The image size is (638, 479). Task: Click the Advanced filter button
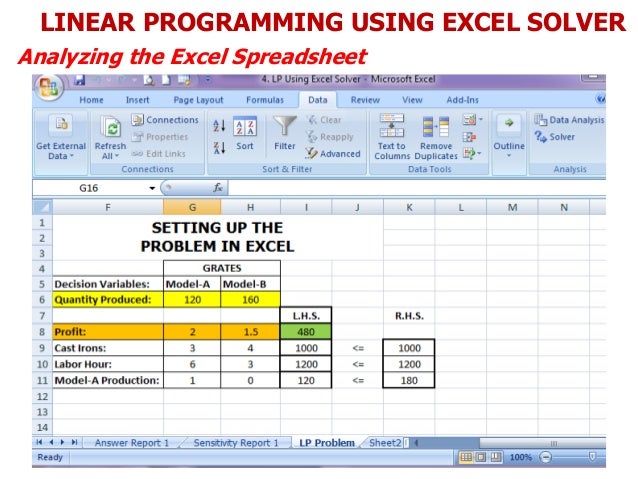[333, 154]
